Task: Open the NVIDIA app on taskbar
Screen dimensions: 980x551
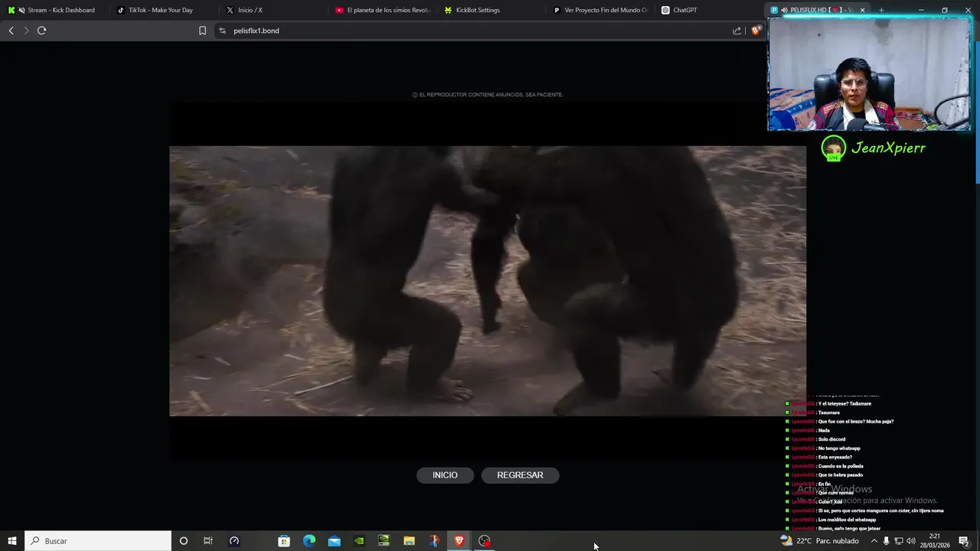Action: [359, 541]
